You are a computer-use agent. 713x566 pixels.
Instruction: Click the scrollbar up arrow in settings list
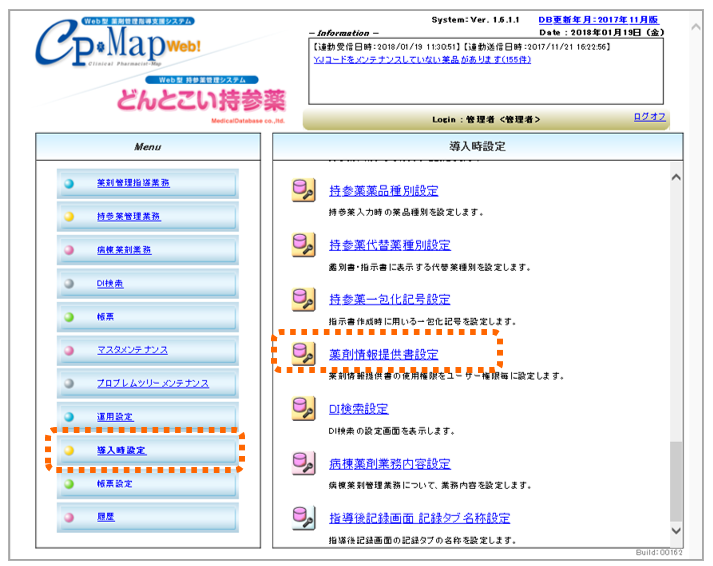pyautogui.click(x=675, y=177)
